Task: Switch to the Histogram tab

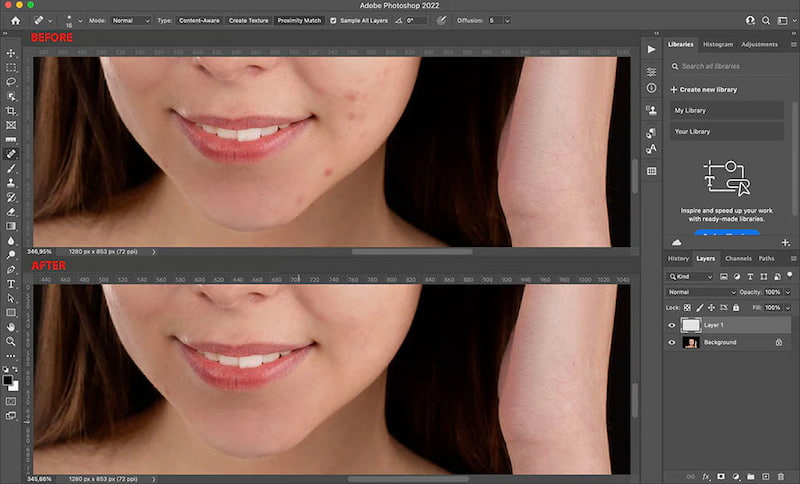Action: [x=718, y=44]
